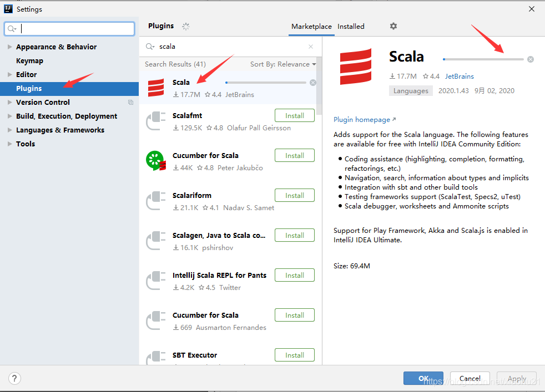Install the Scalafmt plugin
This screenshot has height=392, width=545.
(x=294, y=116)
